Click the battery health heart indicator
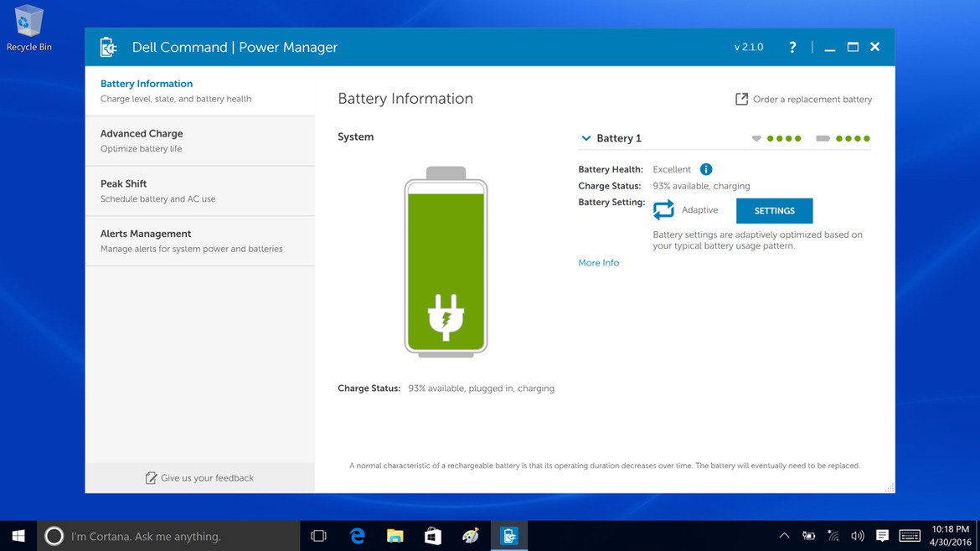 point(756,138)
